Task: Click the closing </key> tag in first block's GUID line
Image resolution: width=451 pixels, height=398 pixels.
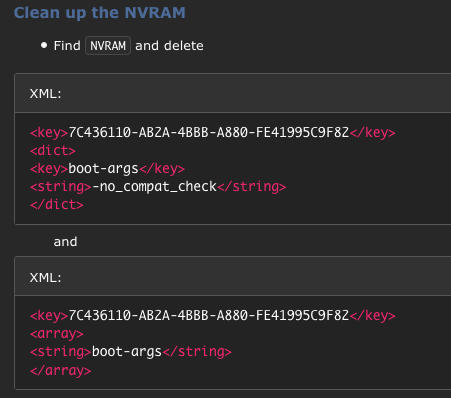Action: pos(372,133)
